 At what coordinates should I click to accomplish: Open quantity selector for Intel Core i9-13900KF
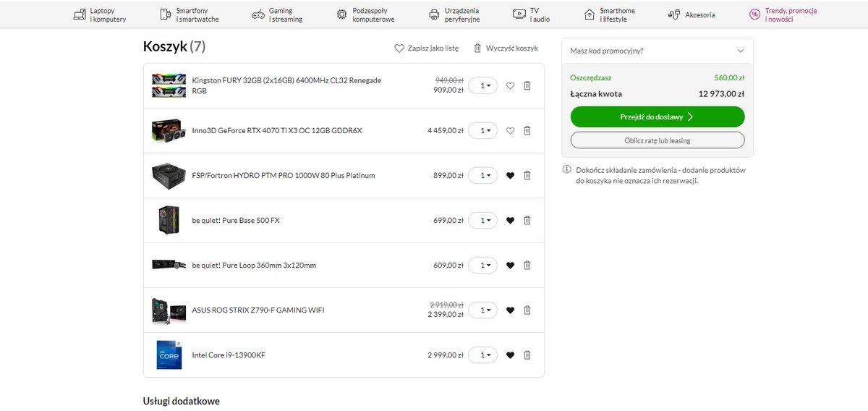coord(482,355)
